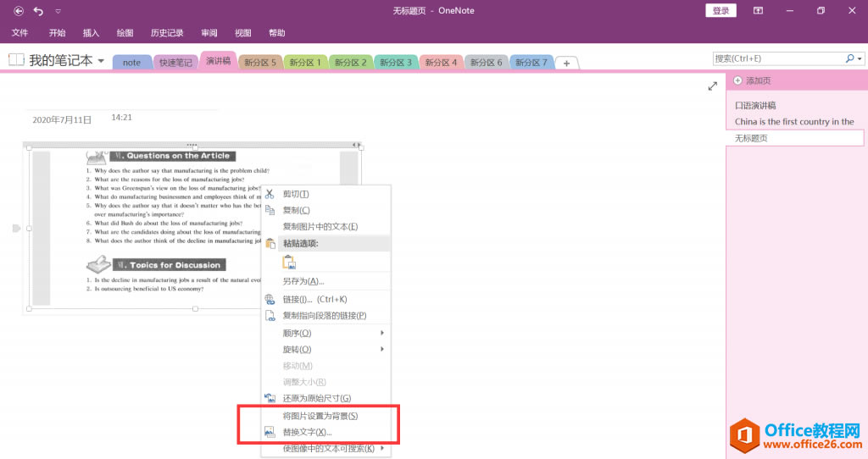Switch to the note section tab
This screenshot has width=868, height=459.
131,63
